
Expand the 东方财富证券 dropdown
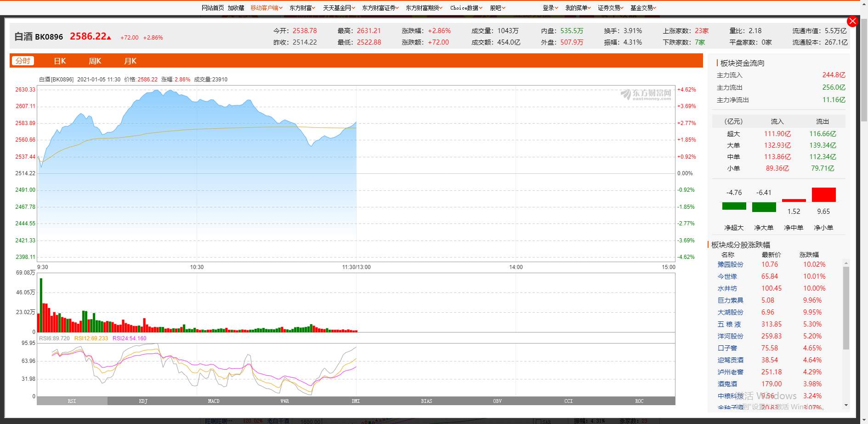pyautogui.click(x=380, y=8)
